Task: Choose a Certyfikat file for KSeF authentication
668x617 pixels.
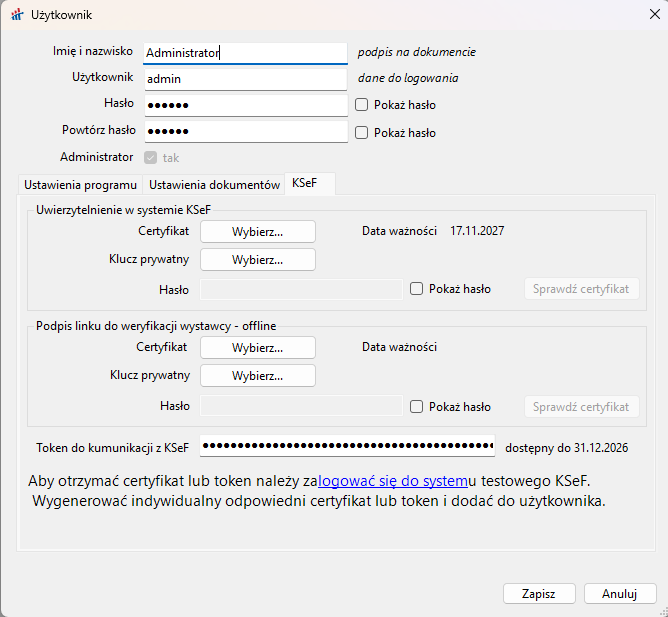Action: click(x=258, y=231)
